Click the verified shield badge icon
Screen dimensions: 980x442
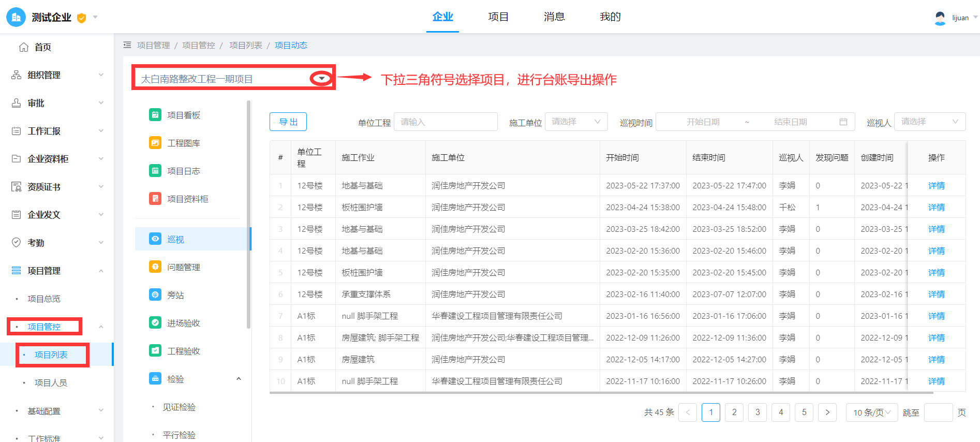pos(81,18)
